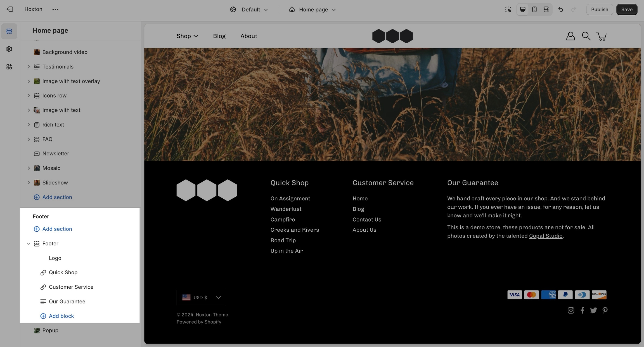Collapse the Footer section tree

[x=29, y=244]
